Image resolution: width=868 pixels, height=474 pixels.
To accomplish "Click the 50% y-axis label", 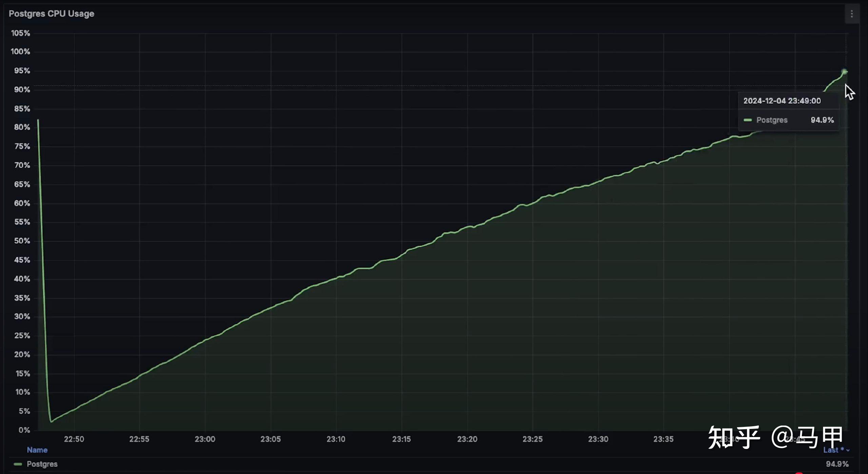I will [x=22, y=241].
